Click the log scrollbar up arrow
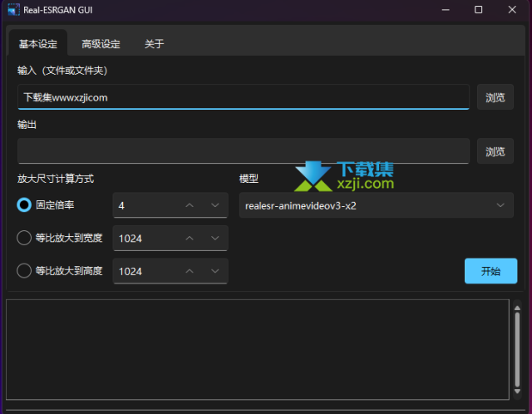This screenshot has height=414, width=532. coord(517,308)
